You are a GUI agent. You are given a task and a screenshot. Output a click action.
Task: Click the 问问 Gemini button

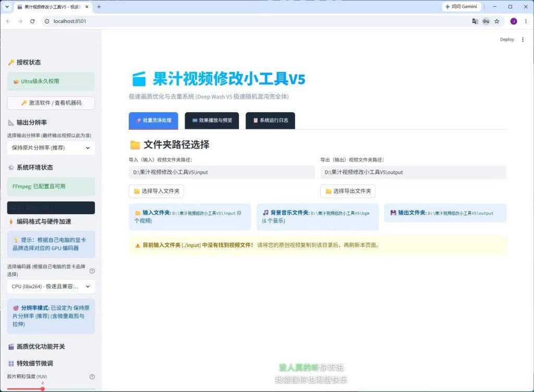[461, 6]
